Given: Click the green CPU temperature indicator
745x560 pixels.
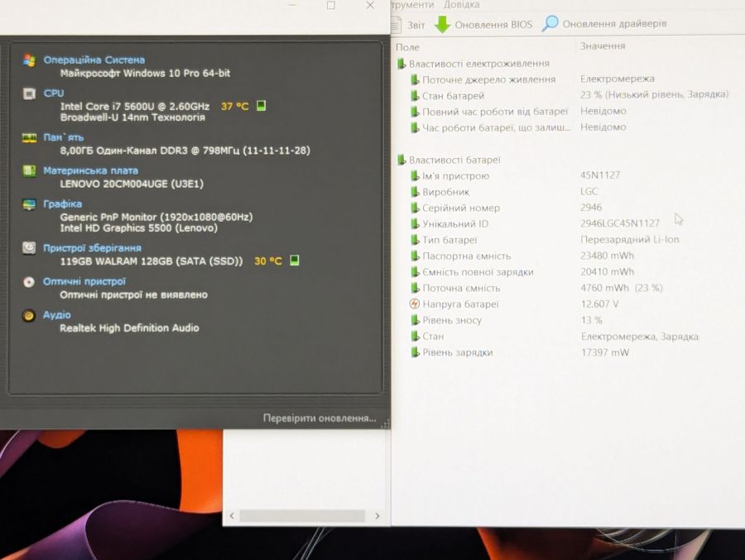Looking at the screenshot, I should [x=261, y=105].
